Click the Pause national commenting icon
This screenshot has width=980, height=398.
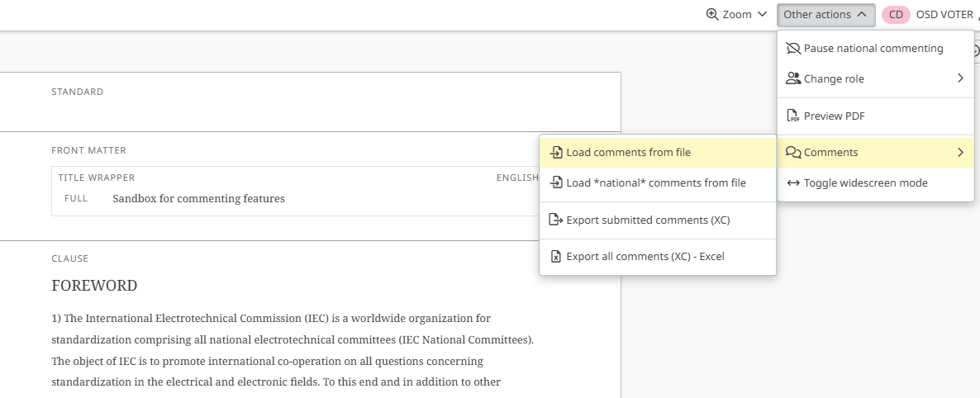click(x=793, y=49)
